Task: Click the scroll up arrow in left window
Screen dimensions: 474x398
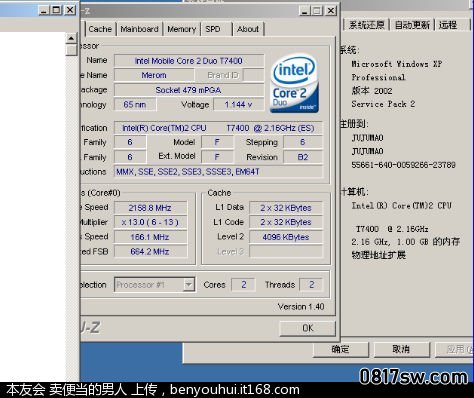Action: (71, 39)
